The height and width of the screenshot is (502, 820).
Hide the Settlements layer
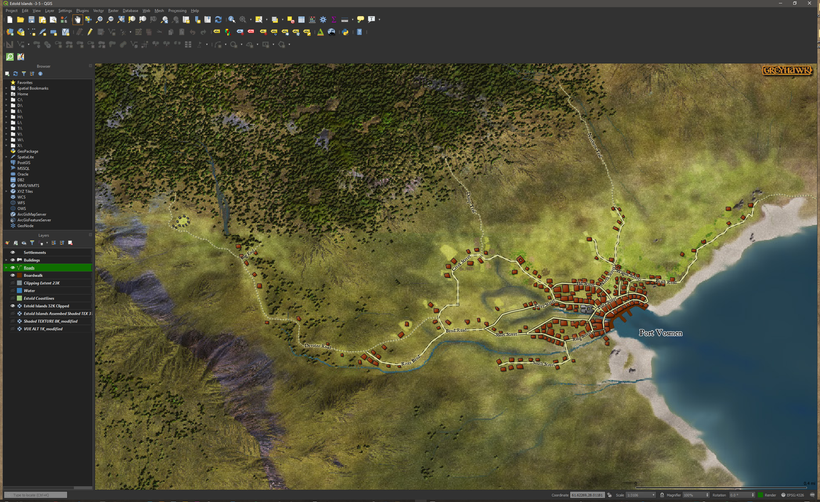[13, 252]
